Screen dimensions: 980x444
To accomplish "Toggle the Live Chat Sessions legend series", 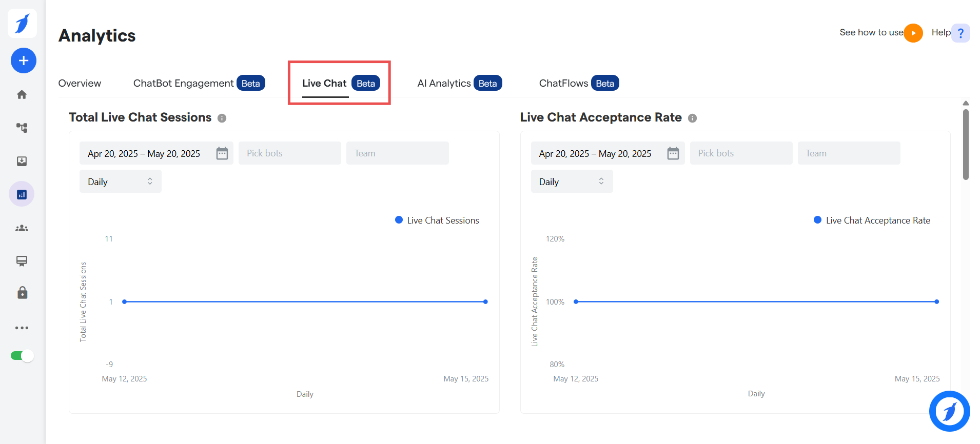I will [x=437, y=220].
